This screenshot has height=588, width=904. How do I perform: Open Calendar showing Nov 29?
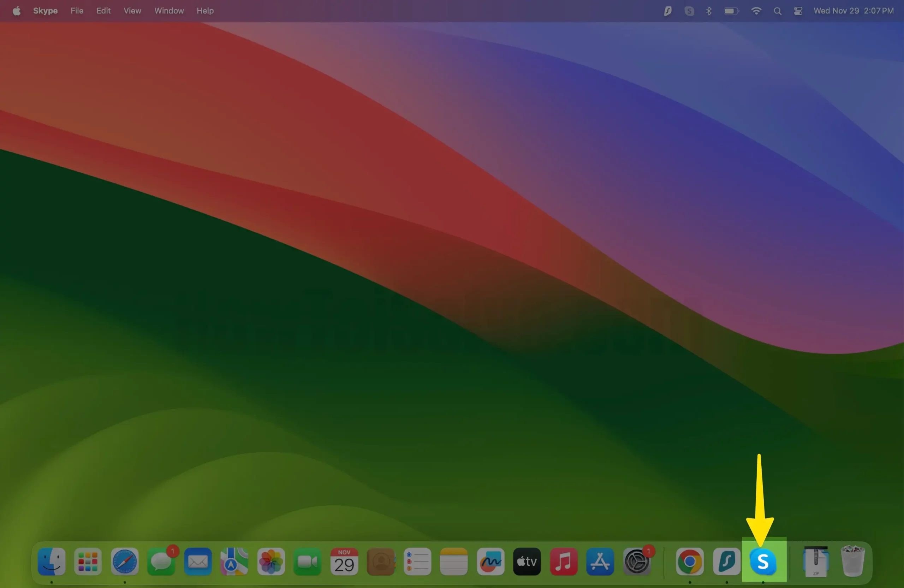coord(344,562)
